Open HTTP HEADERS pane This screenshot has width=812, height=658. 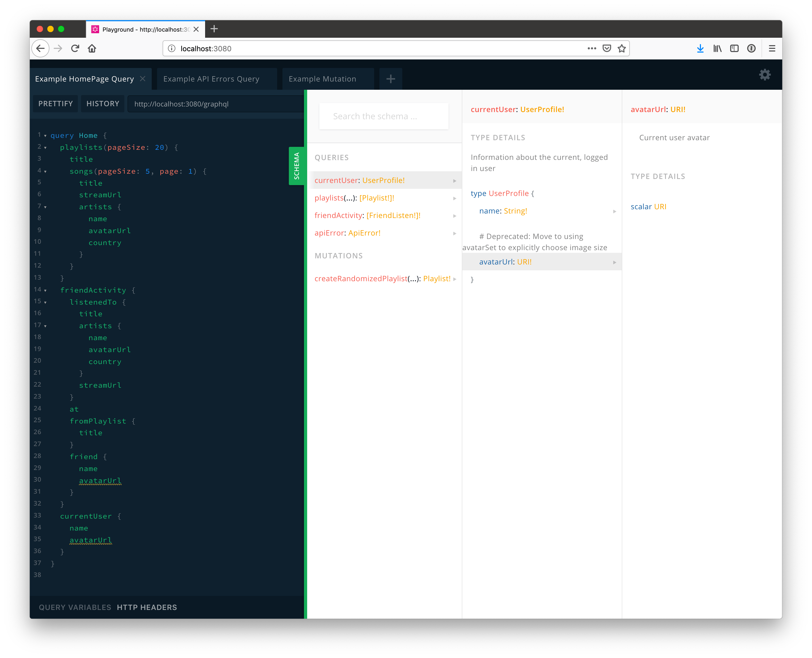click(x=147, y=607)
